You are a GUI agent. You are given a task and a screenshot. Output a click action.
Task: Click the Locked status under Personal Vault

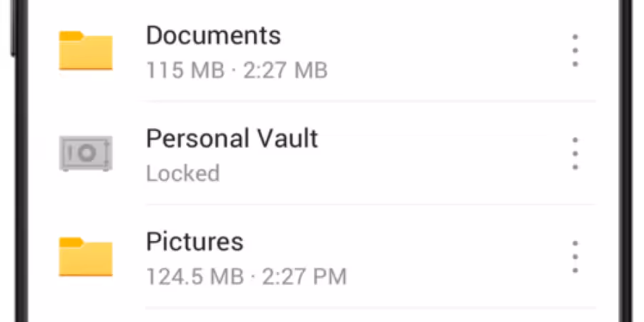point(182,173)
